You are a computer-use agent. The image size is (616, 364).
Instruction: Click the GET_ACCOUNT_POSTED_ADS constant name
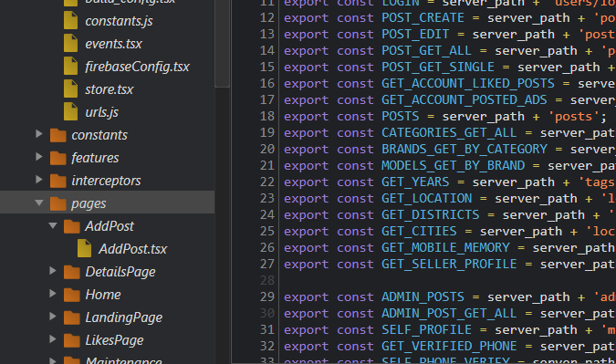(x=464, y=100)
